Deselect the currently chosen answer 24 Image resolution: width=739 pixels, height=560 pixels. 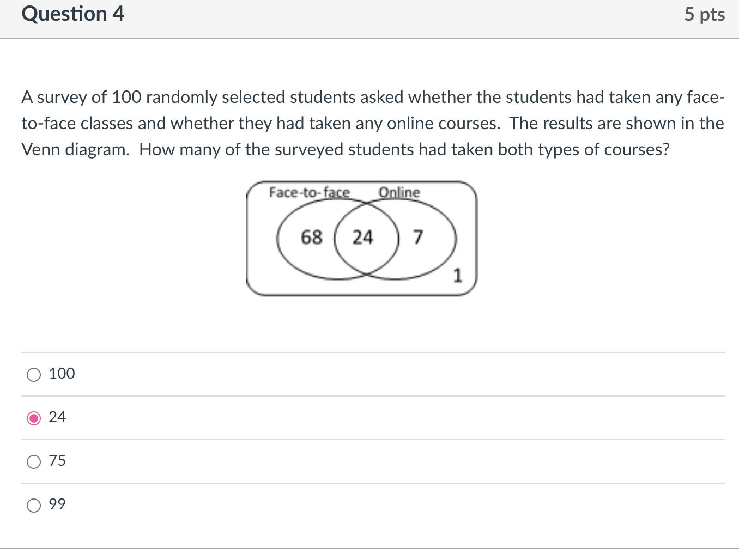coord(33,418)
